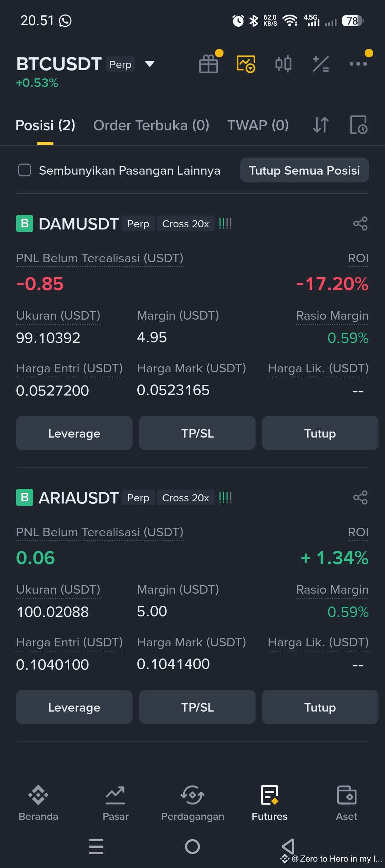Open Cross 20x setting for DAMUSDT

[x=185, y=223]
